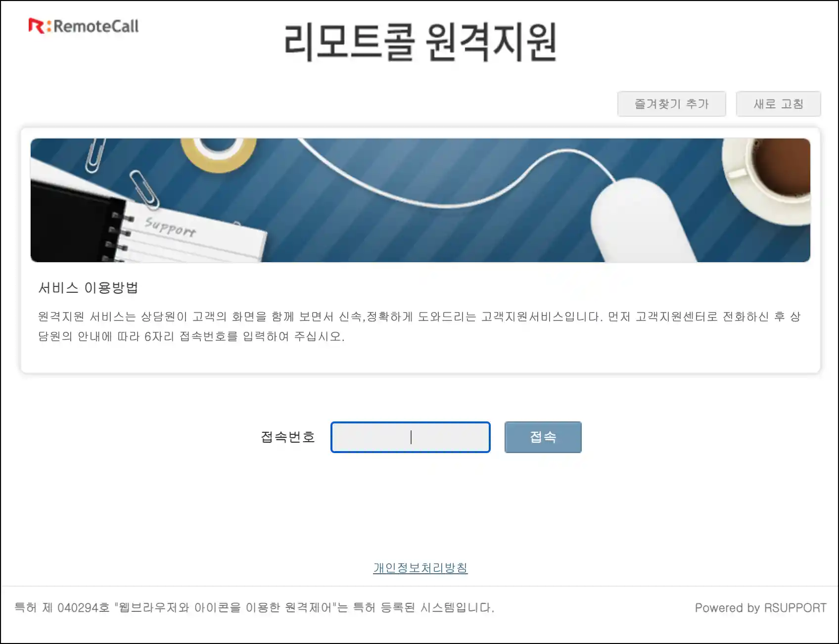Click the 접속번호 label text
This screenshot has width=839, height=644.
[x=288, y=437]
